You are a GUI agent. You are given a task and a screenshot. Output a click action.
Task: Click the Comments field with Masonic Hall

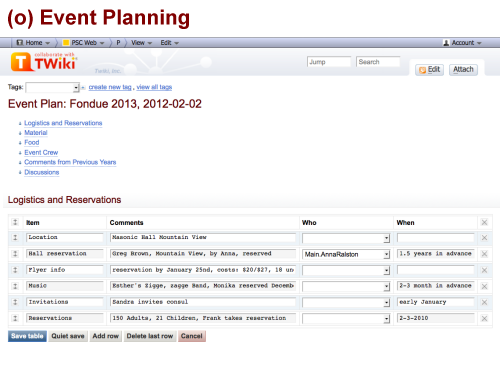203,237
